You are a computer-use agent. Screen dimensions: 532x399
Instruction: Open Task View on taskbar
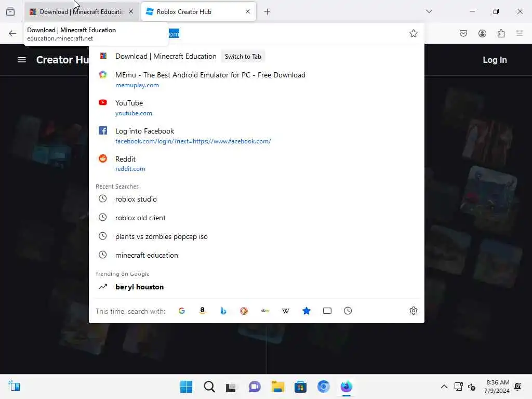[x=231, y=387]
